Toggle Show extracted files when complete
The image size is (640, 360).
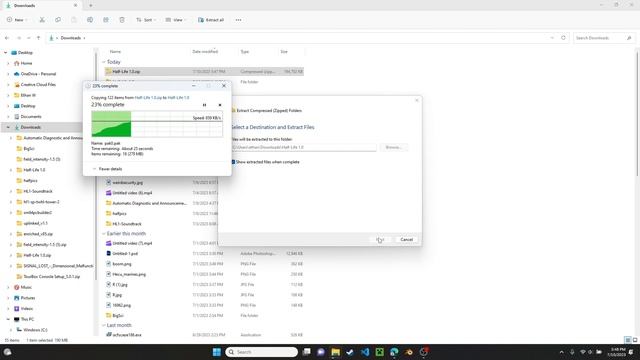[x=233, y=162]
